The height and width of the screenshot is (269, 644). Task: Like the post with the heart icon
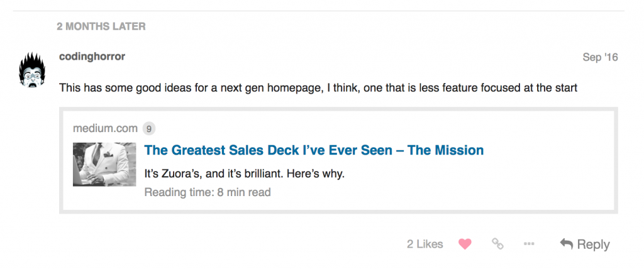click(x=465, y=244)
